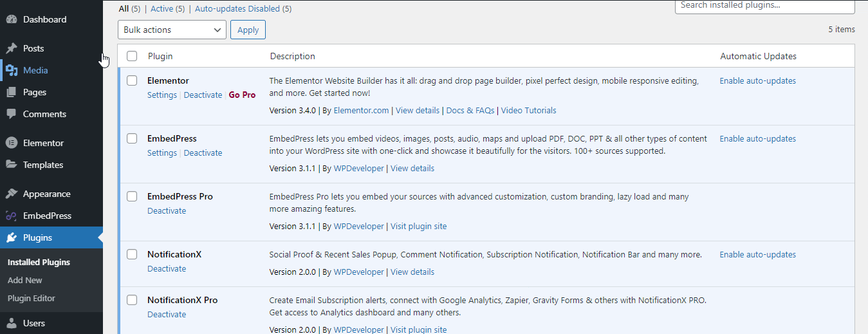Click the Users person icon
This screenshot has width=868, height=334.
[12, 323]
